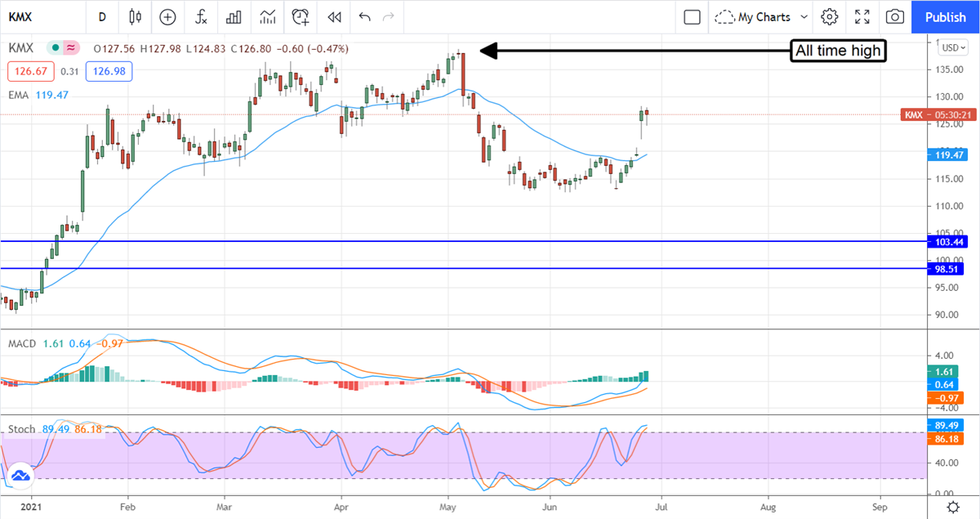
Task: Open the USD currency dropdown
Action: pyautogui.click(x=952, y=47)
